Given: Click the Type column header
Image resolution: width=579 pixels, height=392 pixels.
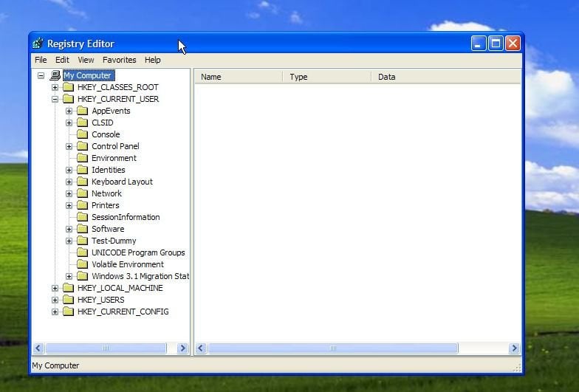Looking at the screenshot, I should 327,77.
